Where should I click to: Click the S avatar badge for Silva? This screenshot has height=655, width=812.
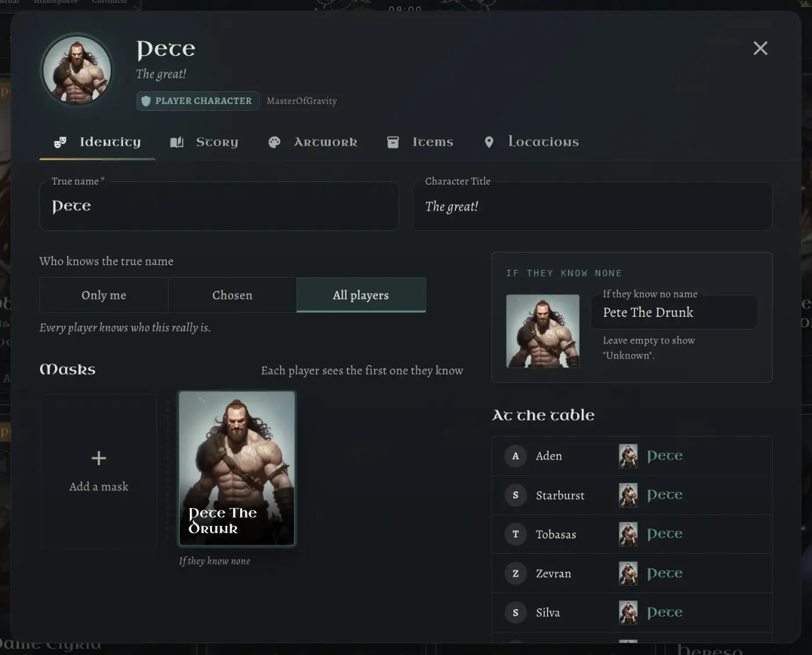tap(516, 613)
